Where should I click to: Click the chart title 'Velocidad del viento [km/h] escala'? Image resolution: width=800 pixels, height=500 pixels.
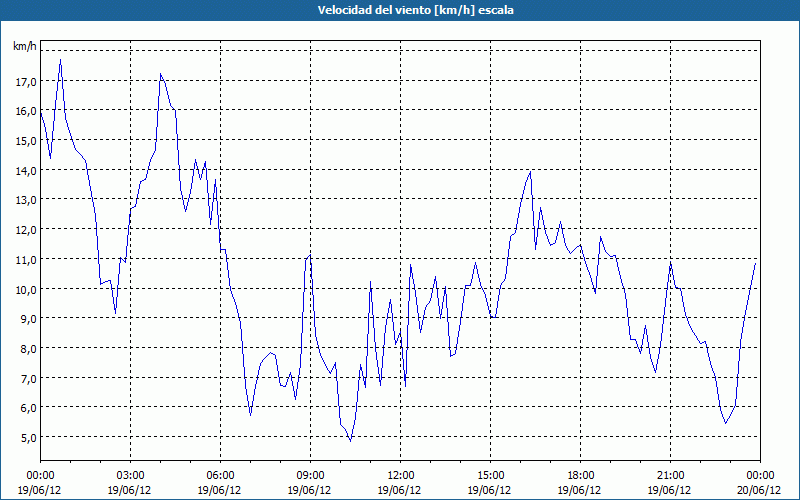click(415, 10)
